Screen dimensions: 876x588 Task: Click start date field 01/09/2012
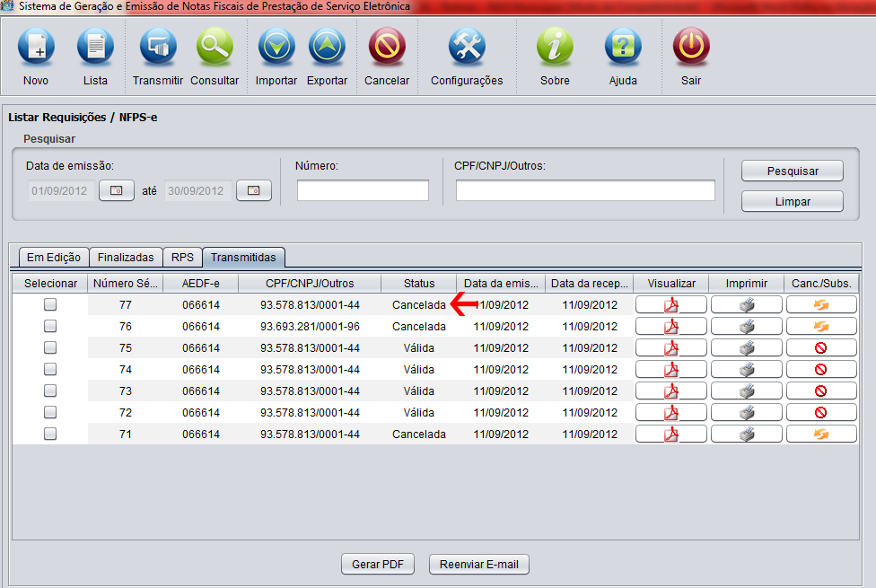pyautogui.click(x=61, y=190)
